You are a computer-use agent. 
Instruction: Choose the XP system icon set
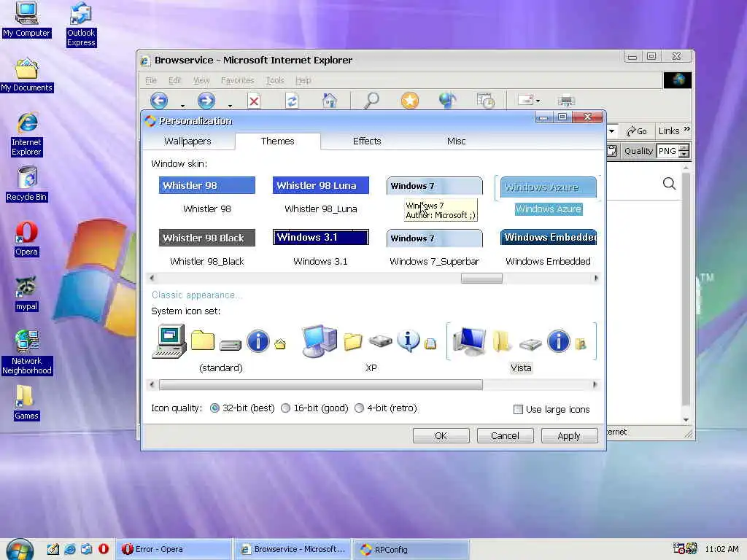[371, 348]
